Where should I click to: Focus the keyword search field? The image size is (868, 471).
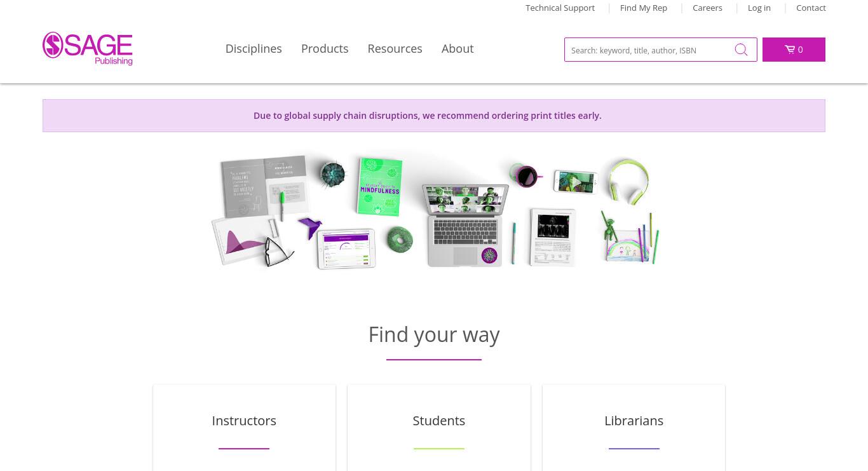(x=649, y=50)
